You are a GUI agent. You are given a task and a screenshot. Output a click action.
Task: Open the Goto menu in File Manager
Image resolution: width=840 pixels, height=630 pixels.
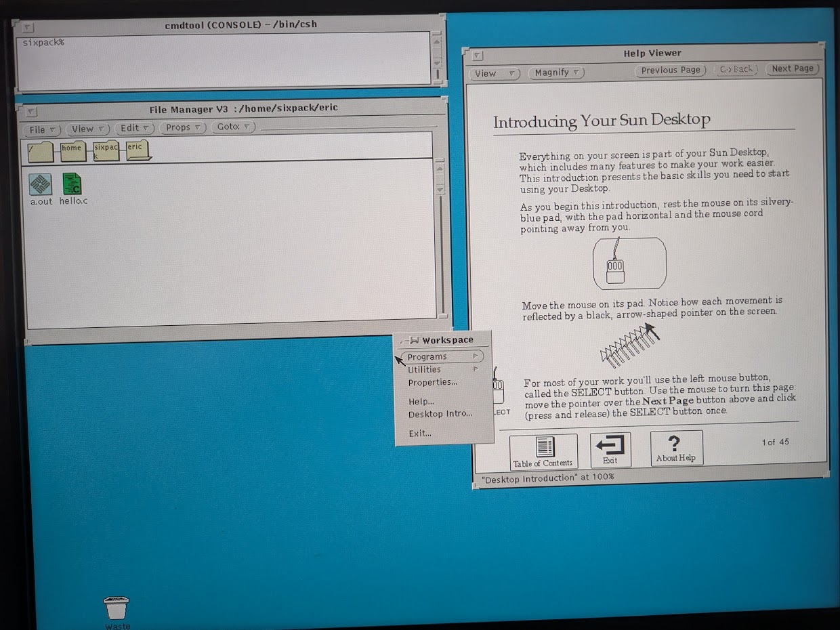click(x=233, y=127)
